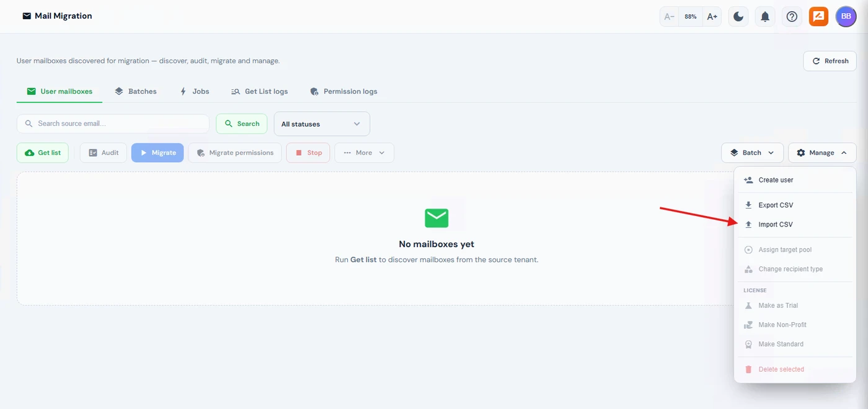Click Assign target pool menu item
This screenshot has height=409, width=868.
click(x=795, y=249)
